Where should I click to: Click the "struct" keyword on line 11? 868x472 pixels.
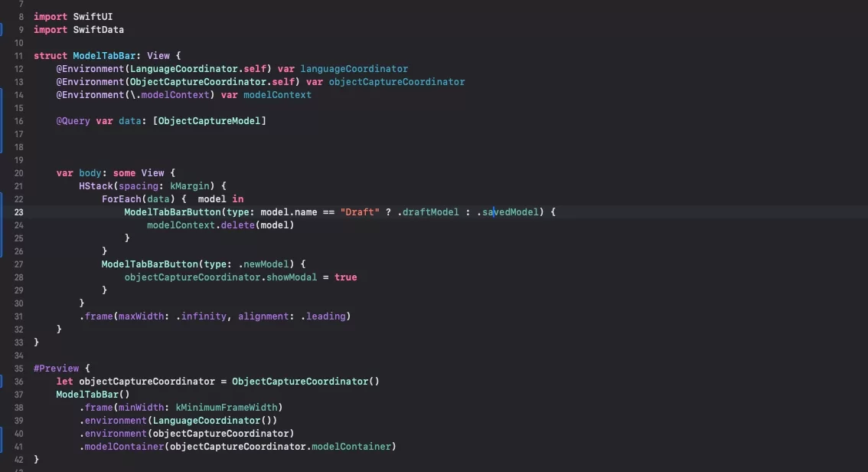51,56
